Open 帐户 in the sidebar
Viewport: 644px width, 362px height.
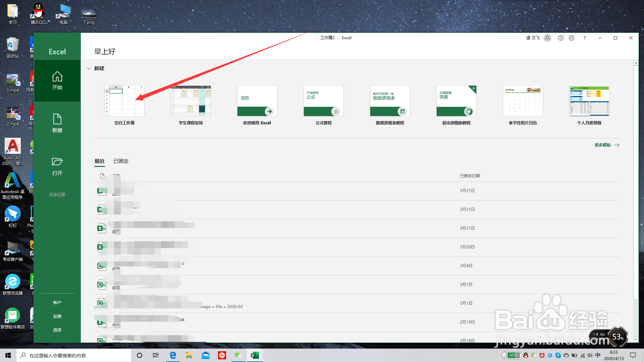(57, 302)
